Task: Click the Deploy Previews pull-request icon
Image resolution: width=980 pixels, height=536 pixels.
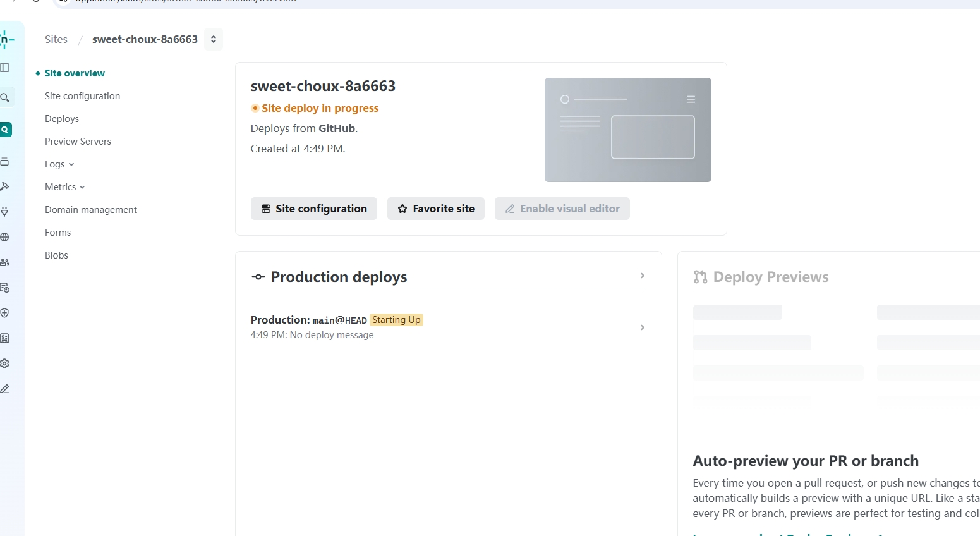Action: click(700, 277)
